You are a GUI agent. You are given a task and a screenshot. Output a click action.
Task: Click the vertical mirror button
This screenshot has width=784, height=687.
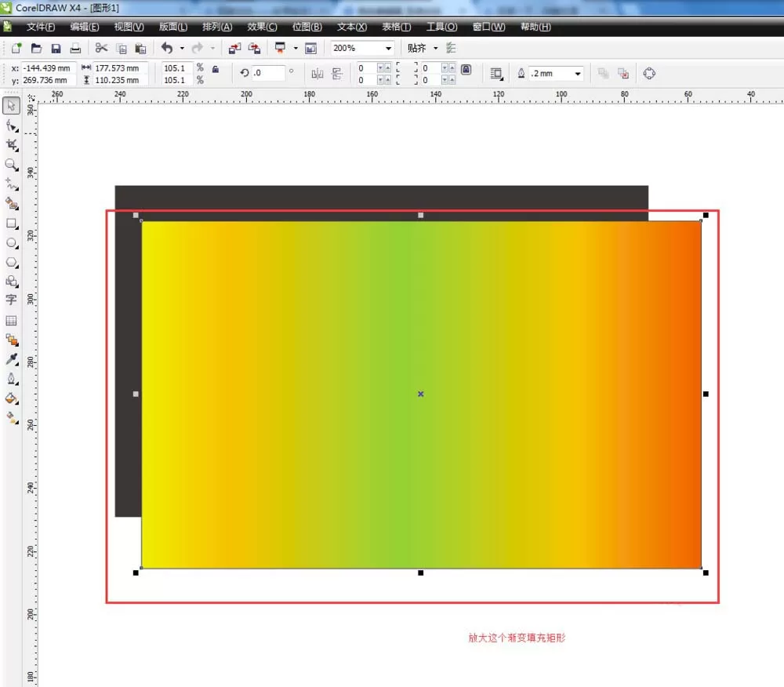[x=337, y=74]
